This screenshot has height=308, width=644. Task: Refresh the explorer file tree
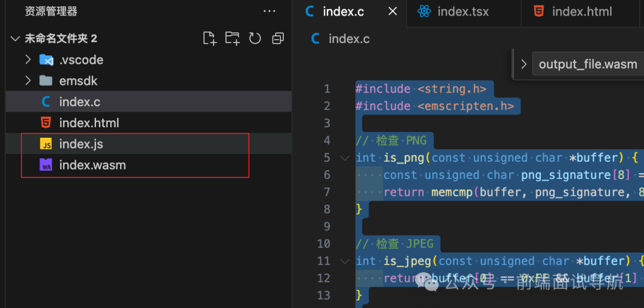tap(255, 39)
